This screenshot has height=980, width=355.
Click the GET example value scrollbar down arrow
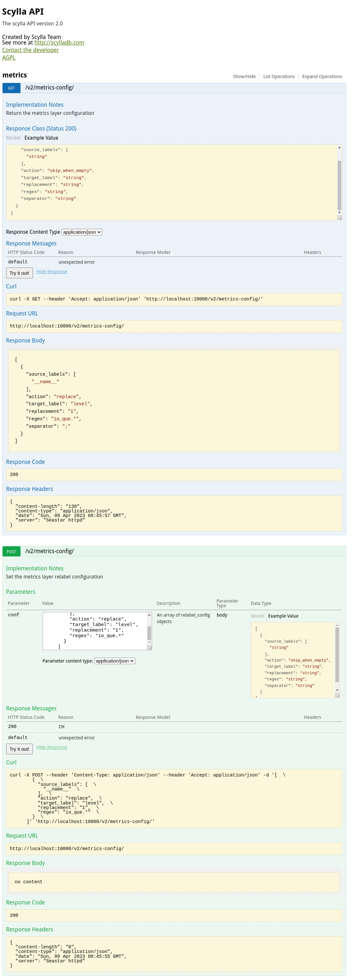tap(339, 213)
